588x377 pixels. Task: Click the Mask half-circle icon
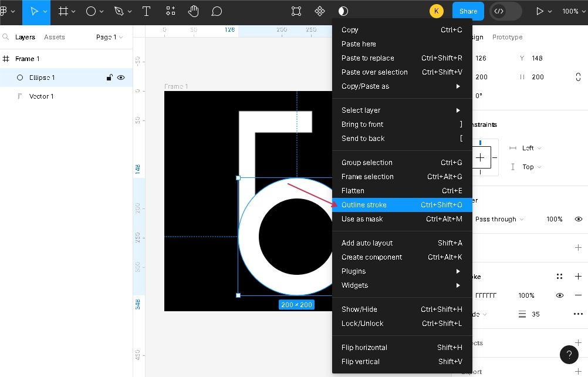[343, 11]
